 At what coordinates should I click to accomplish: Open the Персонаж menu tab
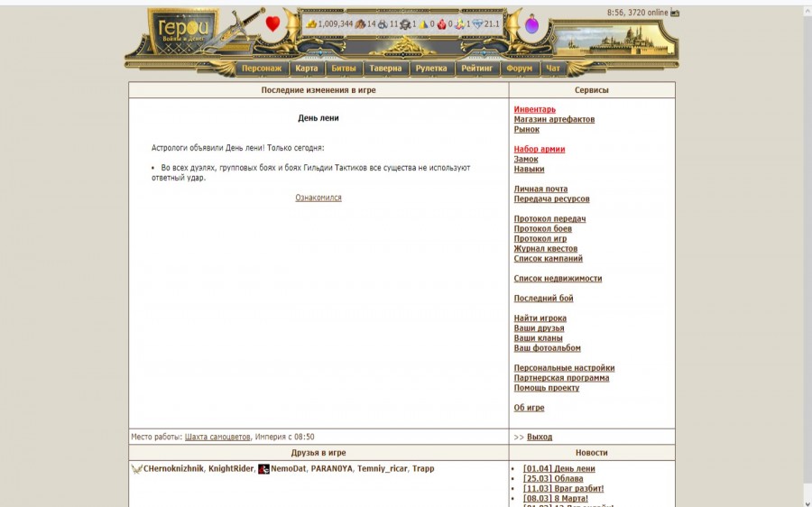[x=261, y=69]
